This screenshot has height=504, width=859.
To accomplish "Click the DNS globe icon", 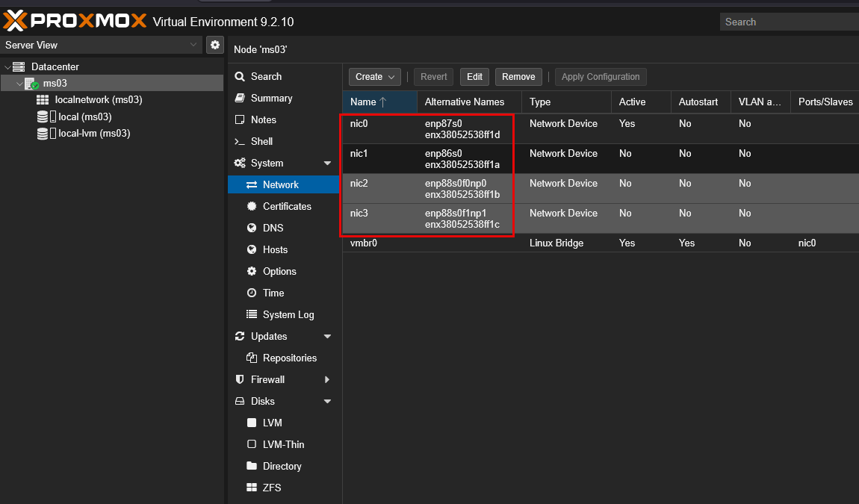I will pos(252,228).
